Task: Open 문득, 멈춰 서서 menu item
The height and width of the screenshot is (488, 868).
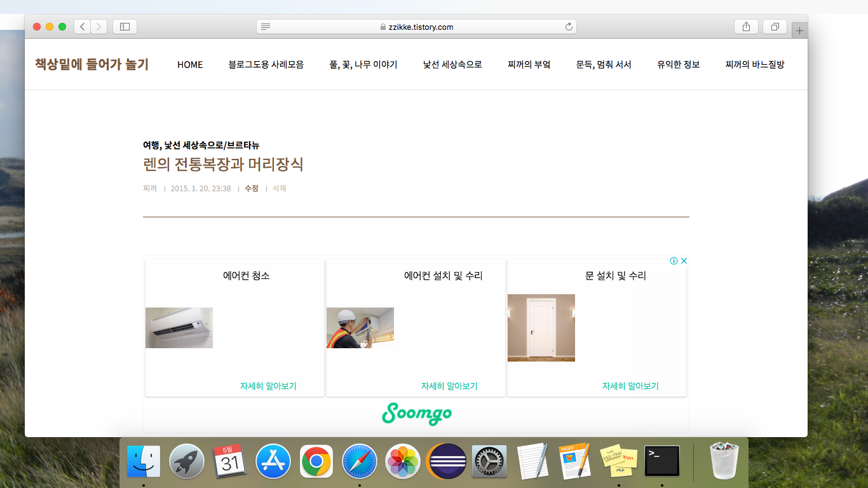Action: [604, 64]
